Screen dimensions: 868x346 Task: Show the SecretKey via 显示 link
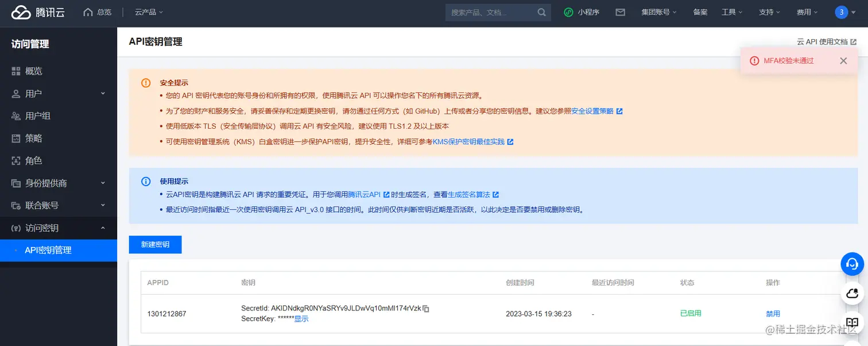coord(301,318)
